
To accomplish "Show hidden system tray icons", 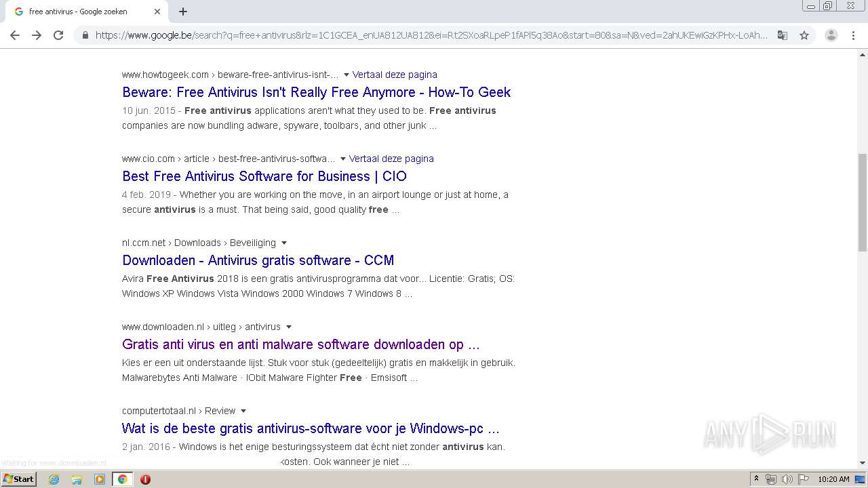I will [x=757, y=479].
